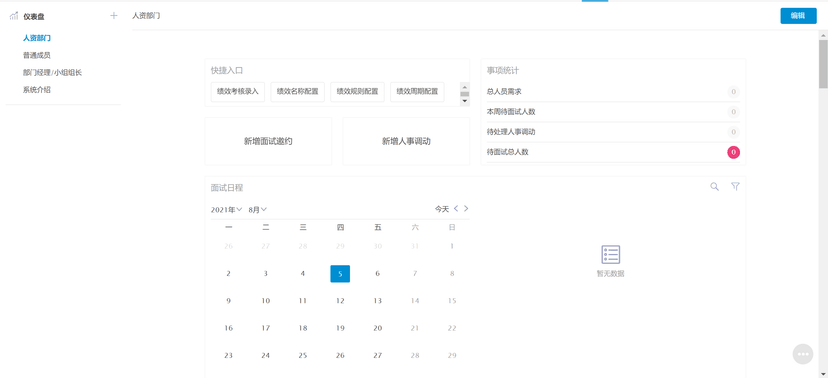Open 系统介绍 in the sidebar
Screen dimensions: 828x378
click(x=36, y=90)
